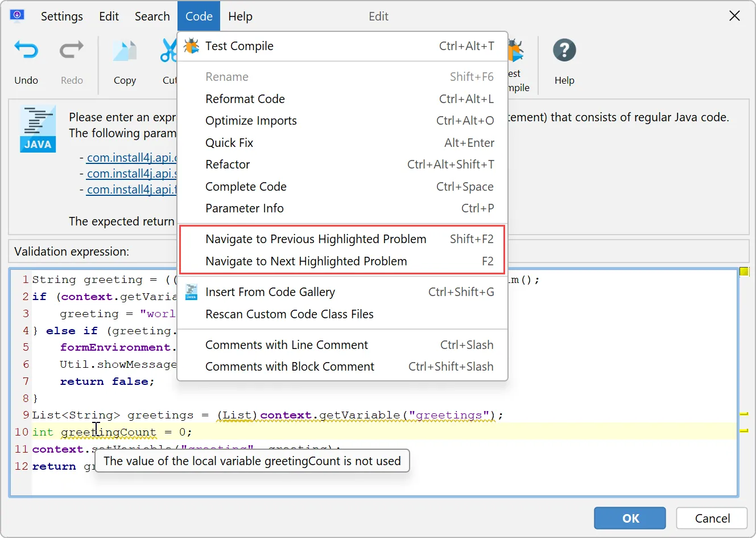Click the application icon in title bar
Image resolution: width=756 pixels, height=538 pixels.
coord(17,15)
